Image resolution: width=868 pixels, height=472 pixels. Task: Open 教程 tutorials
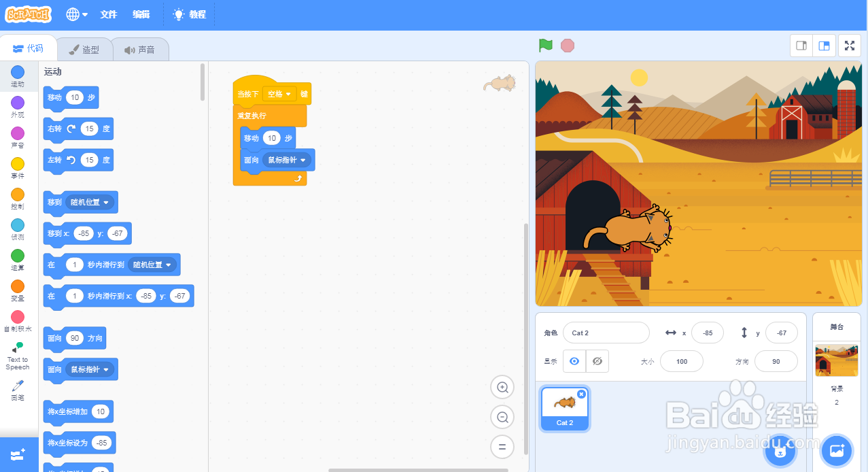click(x=190, y=14)
